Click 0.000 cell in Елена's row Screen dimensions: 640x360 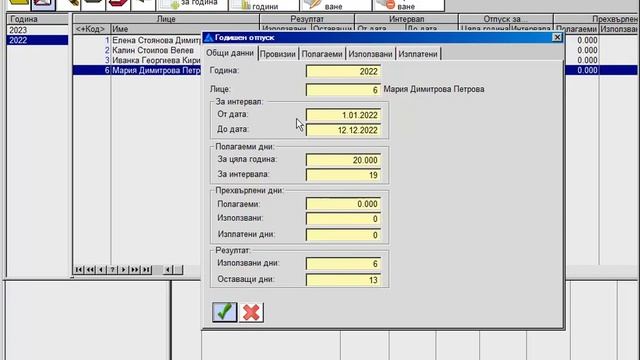point(582,40)
